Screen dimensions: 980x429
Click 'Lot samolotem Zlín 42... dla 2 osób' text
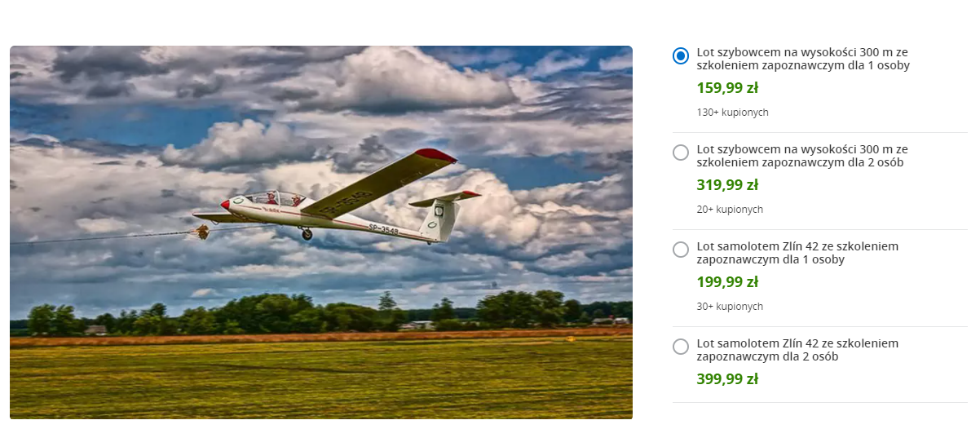[797, 350]
